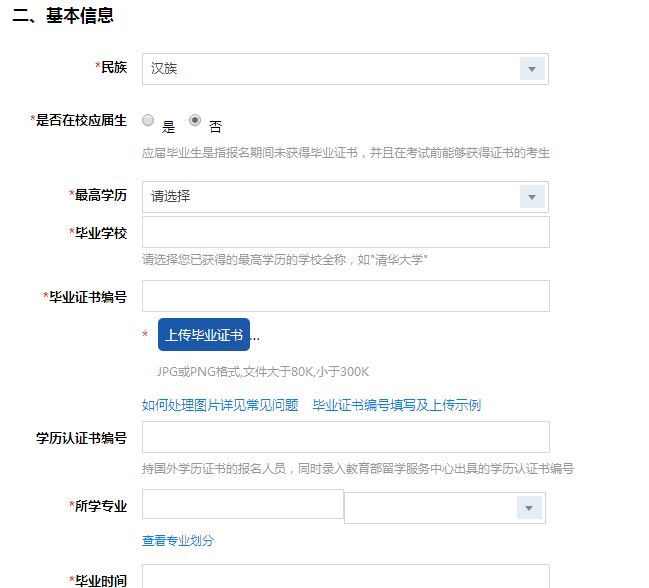This screenshot has height=588, width=649.
Task: Click the ellipsis beside 上传毕业证书 button
Action: pyautogui.click(x=255, y=336)
